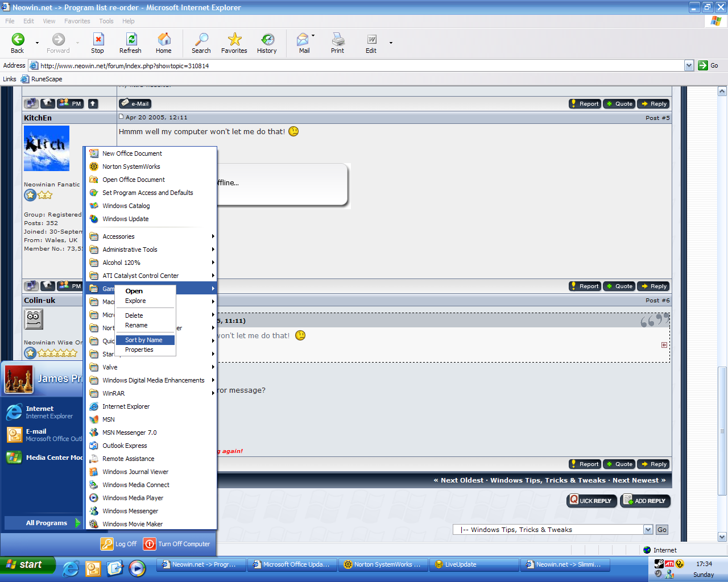Click the page vertical scrollbar thumb
728x582 pixels.
coord(722,430)
